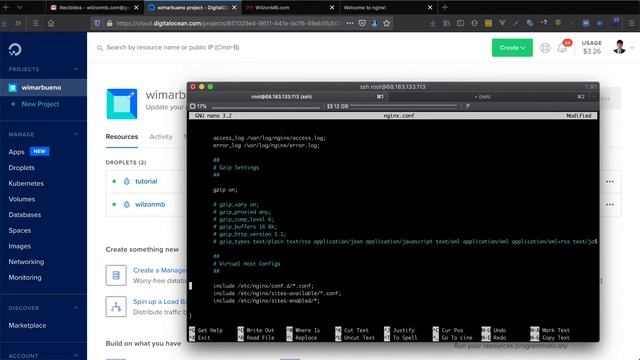
Task: Select the Resources tab
Action: pos(122,137)
